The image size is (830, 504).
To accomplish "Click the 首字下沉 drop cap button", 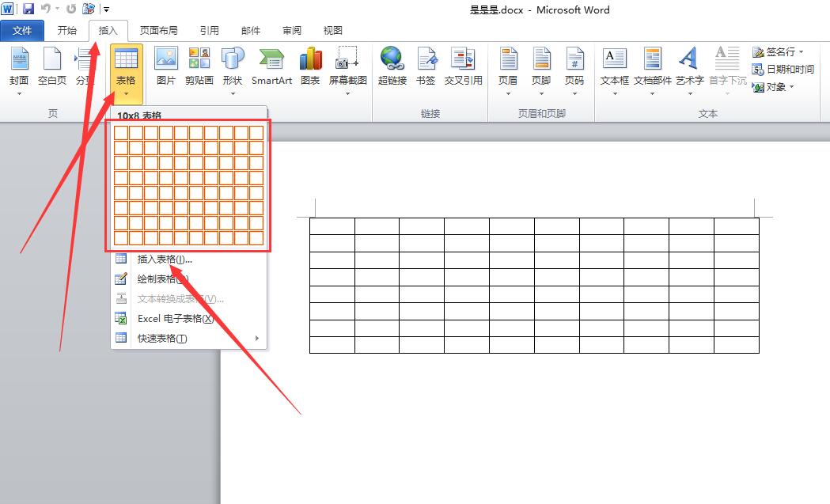I will point(728,66).
